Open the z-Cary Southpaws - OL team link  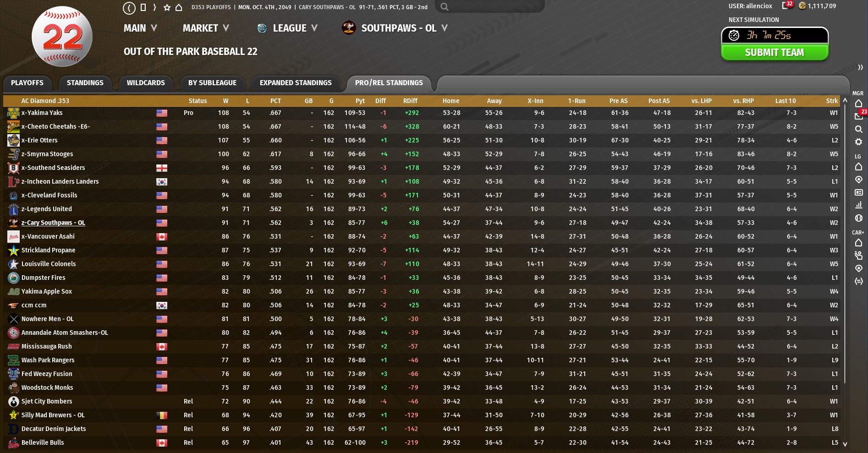(53, 223)
